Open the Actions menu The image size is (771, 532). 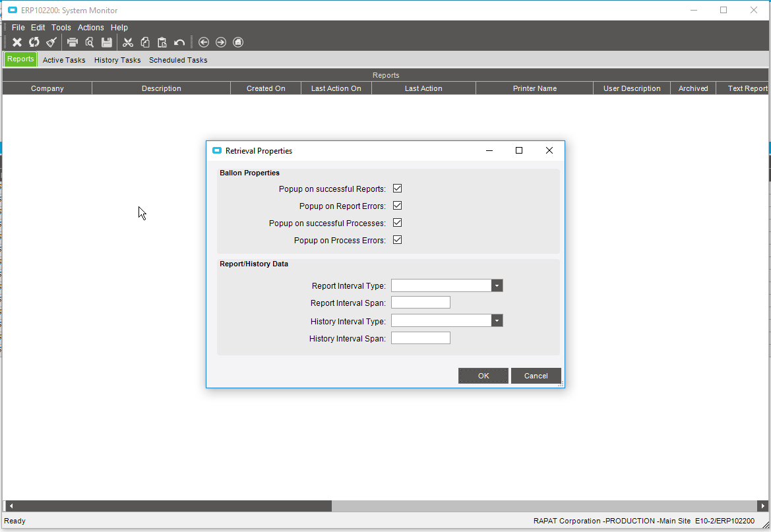click(90, 28)
